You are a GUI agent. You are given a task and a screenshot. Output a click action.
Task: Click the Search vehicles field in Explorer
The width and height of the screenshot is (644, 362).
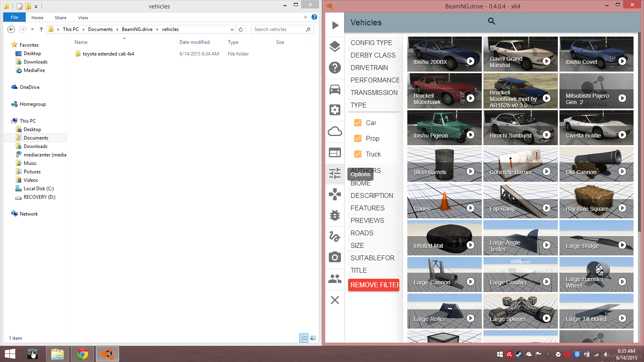[282, 29]
